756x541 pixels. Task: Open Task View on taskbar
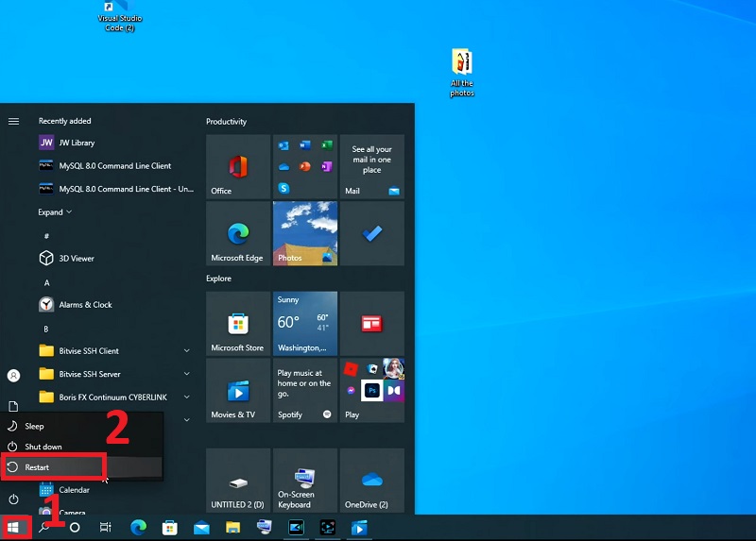click(x=106, y=528)
